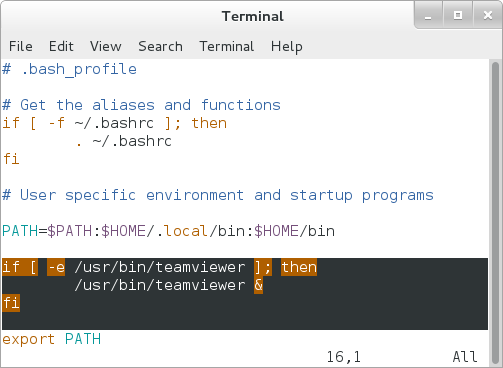Click the highlighted ampersand after teamviewer
Screen dimensions: 503x368
(258, 285)
